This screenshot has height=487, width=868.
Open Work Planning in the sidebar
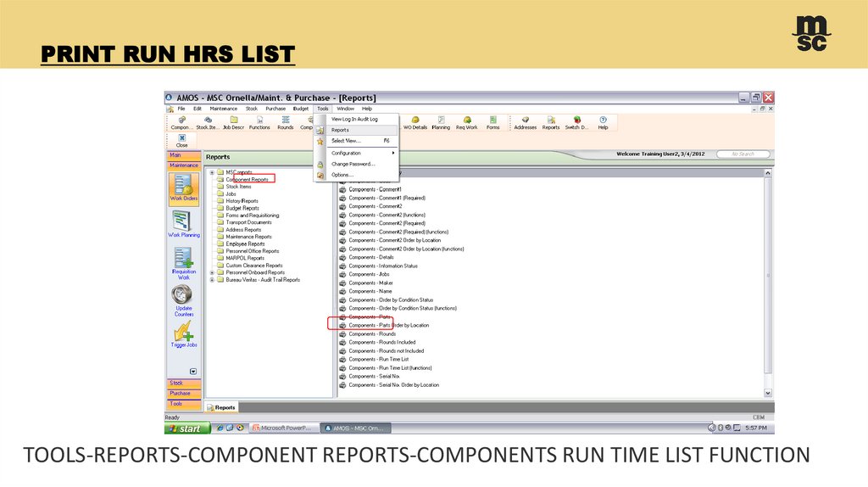(184, 224)
